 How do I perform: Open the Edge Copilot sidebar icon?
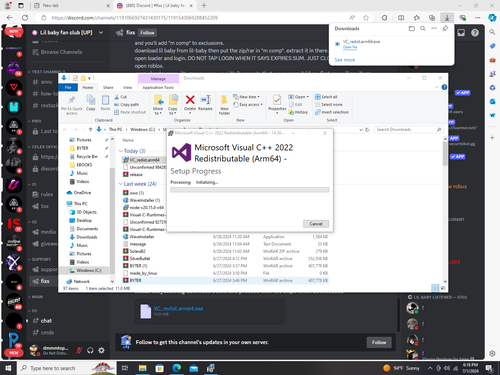tap(492, 18)
